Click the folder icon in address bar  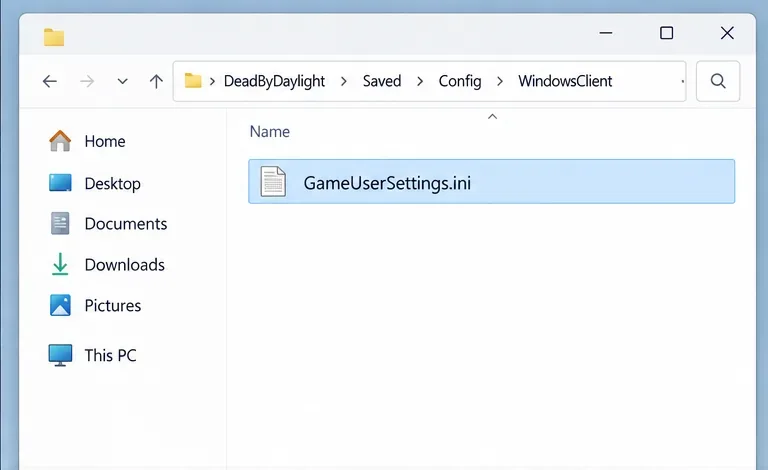193,81
